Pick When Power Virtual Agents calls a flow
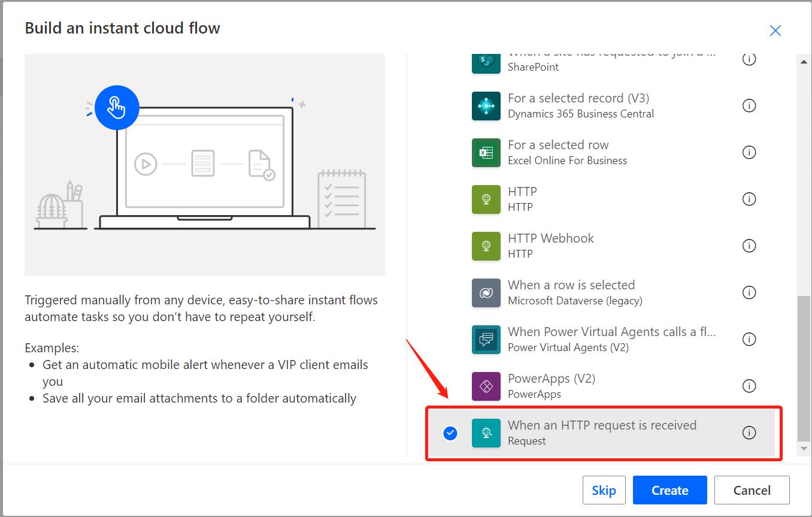 612,332
